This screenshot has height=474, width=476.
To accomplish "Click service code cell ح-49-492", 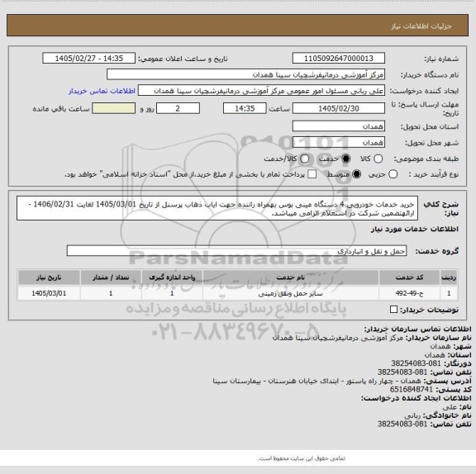I will [409, 293].
